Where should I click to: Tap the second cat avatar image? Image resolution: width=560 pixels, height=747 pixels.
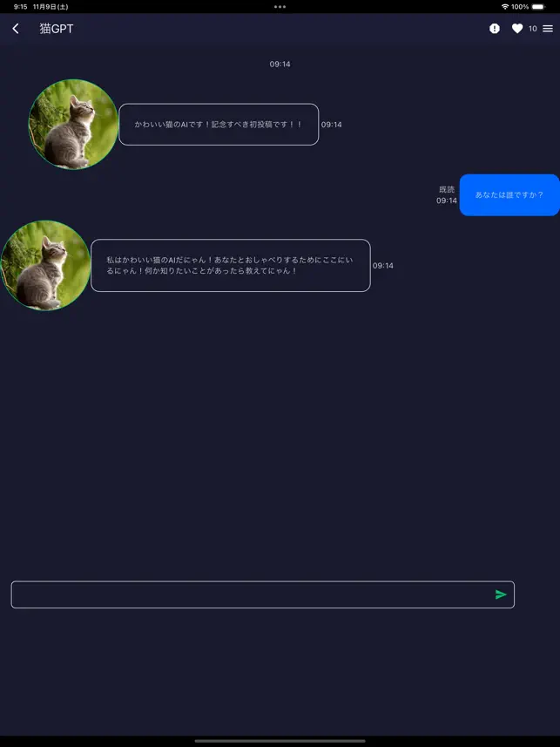(45, 265)
